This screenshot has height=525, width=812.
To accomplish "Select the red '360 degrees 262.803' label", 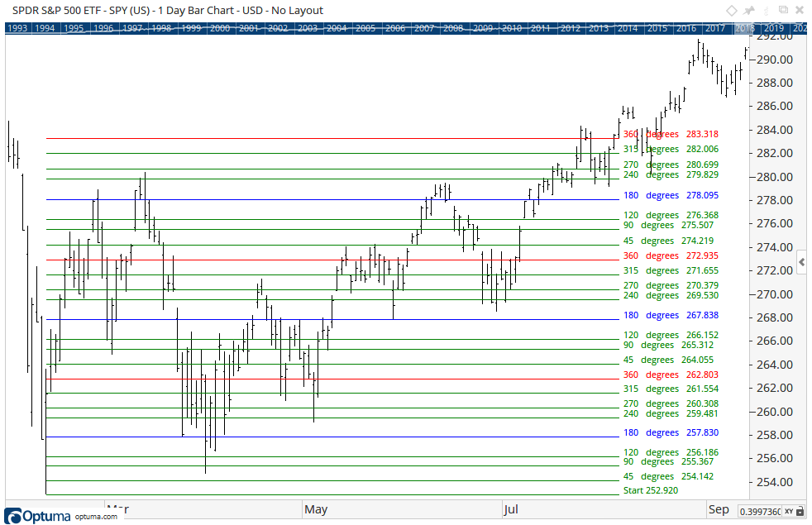I will [671, 375].
